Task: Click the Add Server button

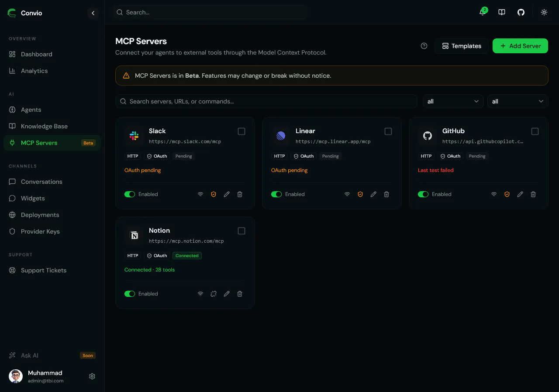Action: click(520, 46)
